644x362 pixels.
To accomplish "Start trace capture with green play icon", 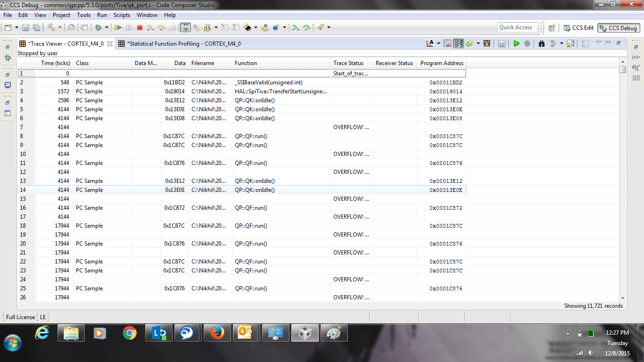I will coord(516,44).
